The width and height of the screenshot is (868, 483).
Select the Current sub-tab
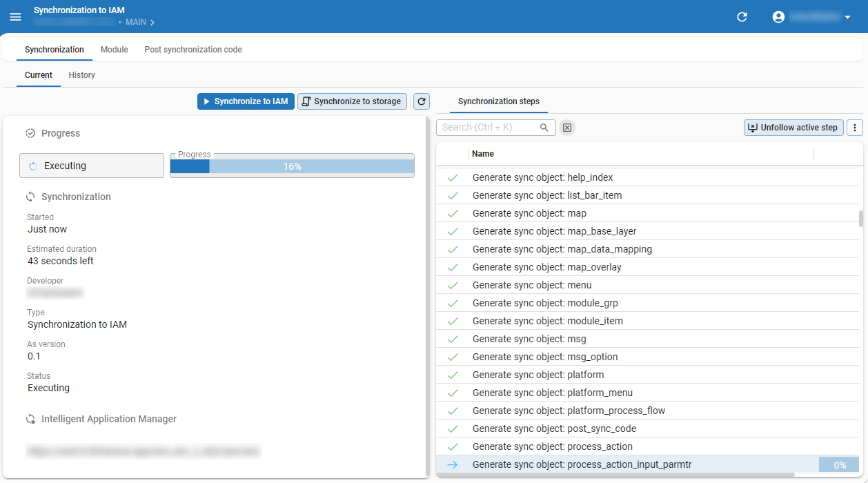point(39,75)
